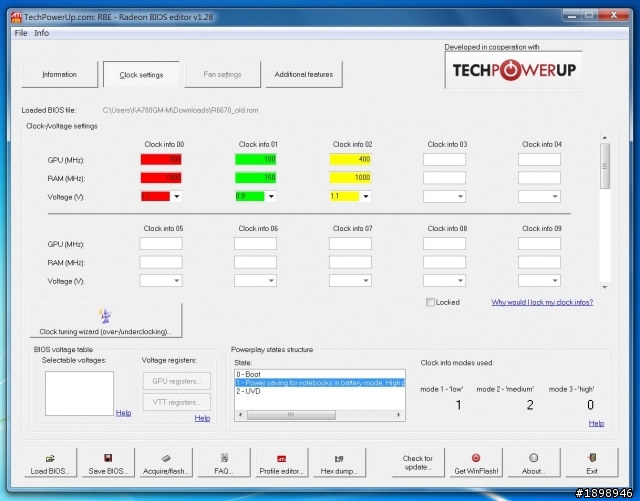
Task: Open the Clock info 00 voltage dropdown
Action: tap(177, 196)
